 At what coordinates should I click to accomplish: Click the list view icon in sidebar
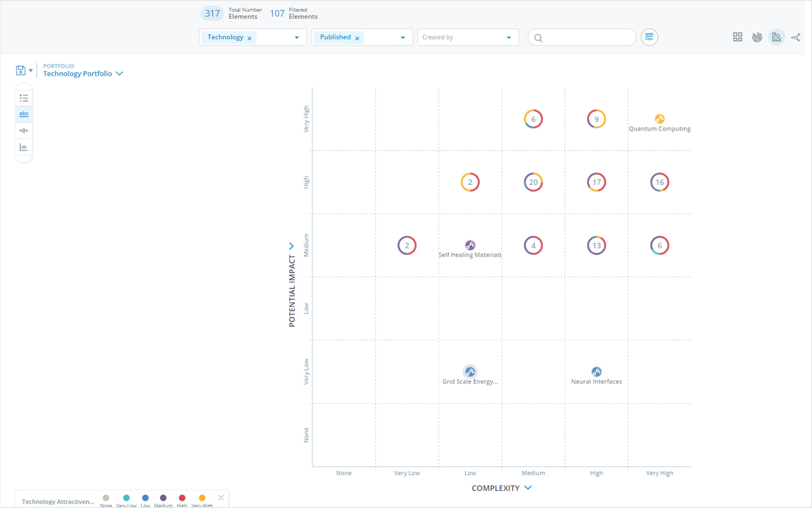click(25, 97)
